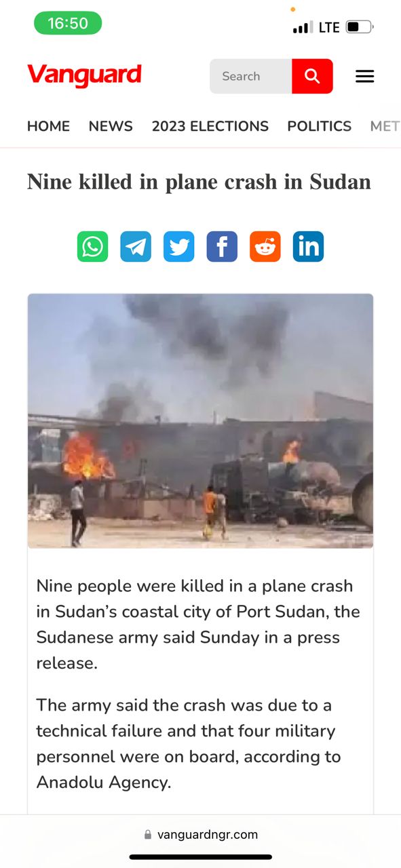Share article on Reddit
This screenshot has height=868, width=401.
(x=265, y=246)
